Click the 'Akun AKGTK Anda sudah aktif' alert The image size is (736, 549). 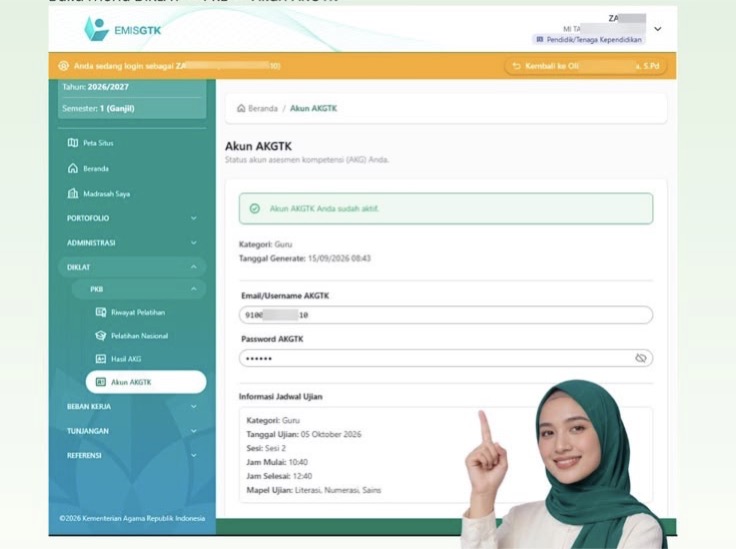446,208
